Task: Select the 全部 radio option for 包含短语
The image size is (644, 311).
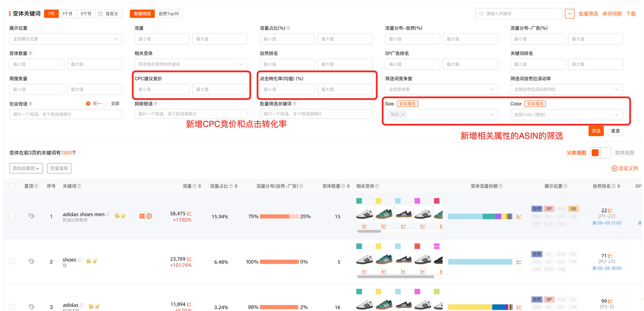Action: (x=106, y=104)
